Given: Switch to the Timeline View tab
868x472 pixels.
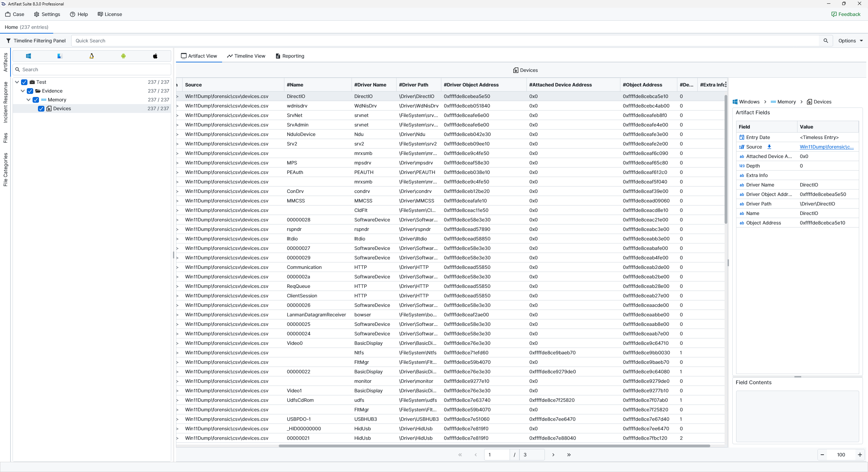Looking at the screenshot, I should tap(246, 56).
